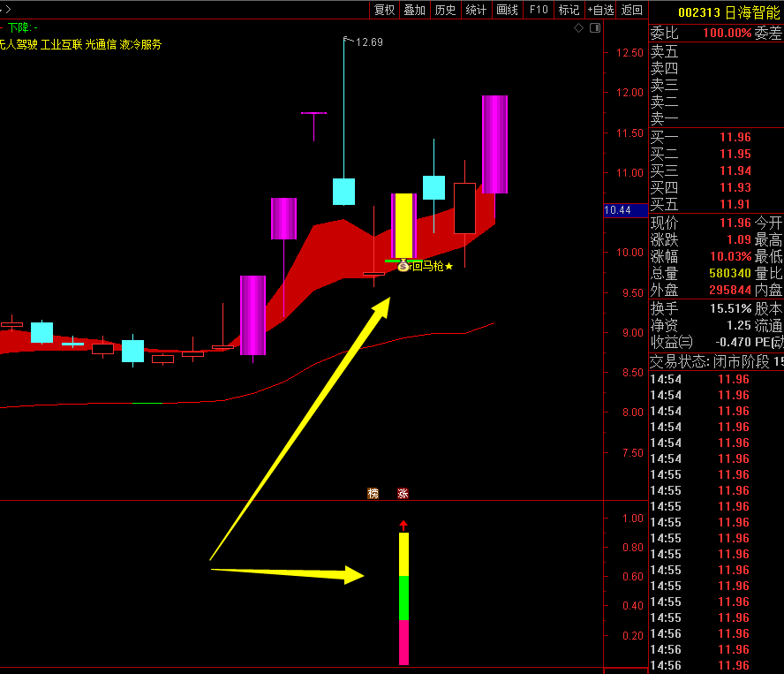The image size is (784, 674).
Task: Click the green segment of the indicator bar
Action: pyautogui.click(x=403, y=598)
